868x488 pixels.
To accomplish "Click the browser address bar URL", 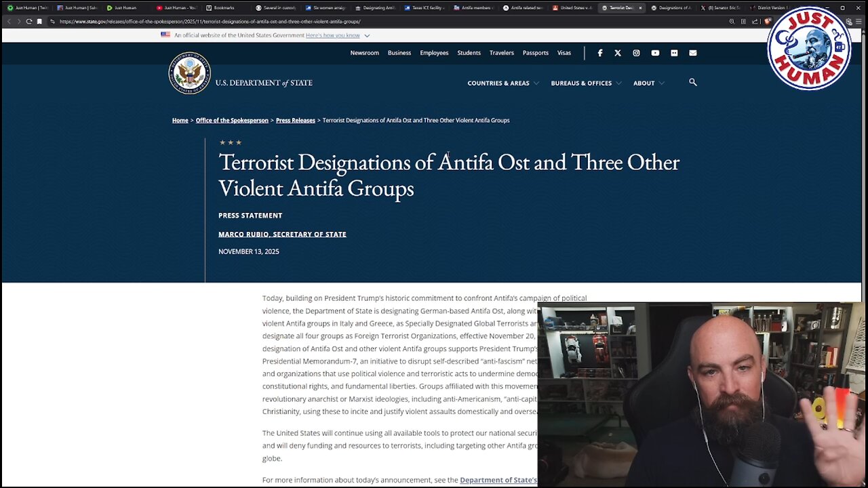I will coord(210,22).
